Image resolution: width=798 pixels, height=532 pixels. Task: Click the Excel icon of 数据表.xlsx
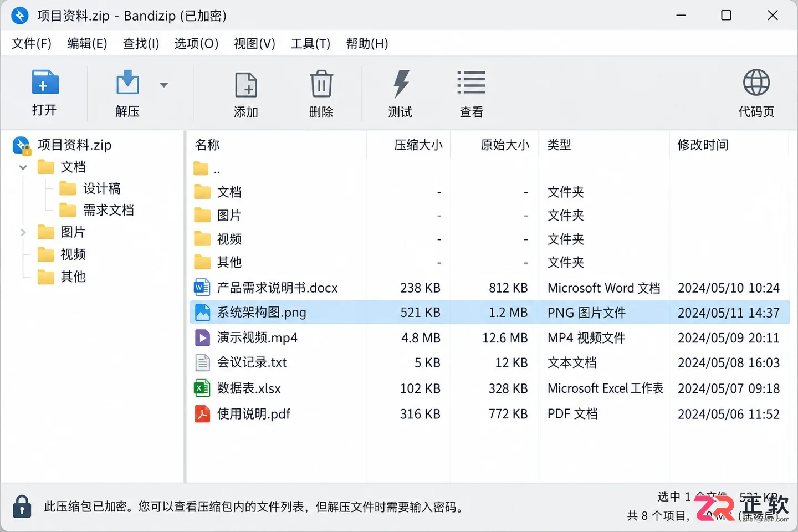pos(202,388)
